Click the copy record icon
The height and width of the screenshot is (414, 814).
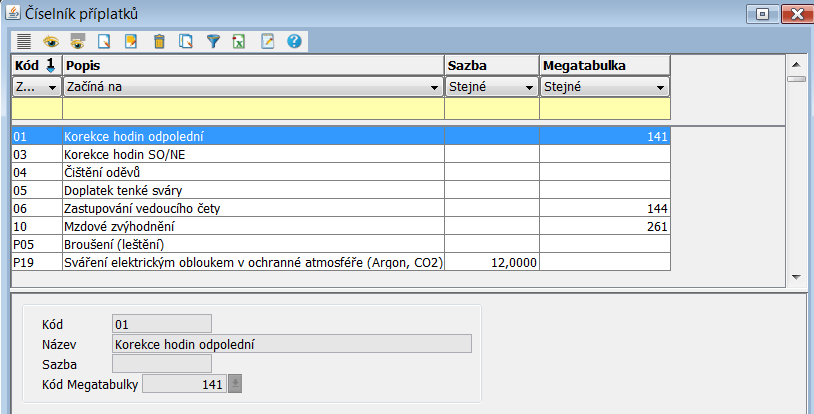click(x=185, y=41)
